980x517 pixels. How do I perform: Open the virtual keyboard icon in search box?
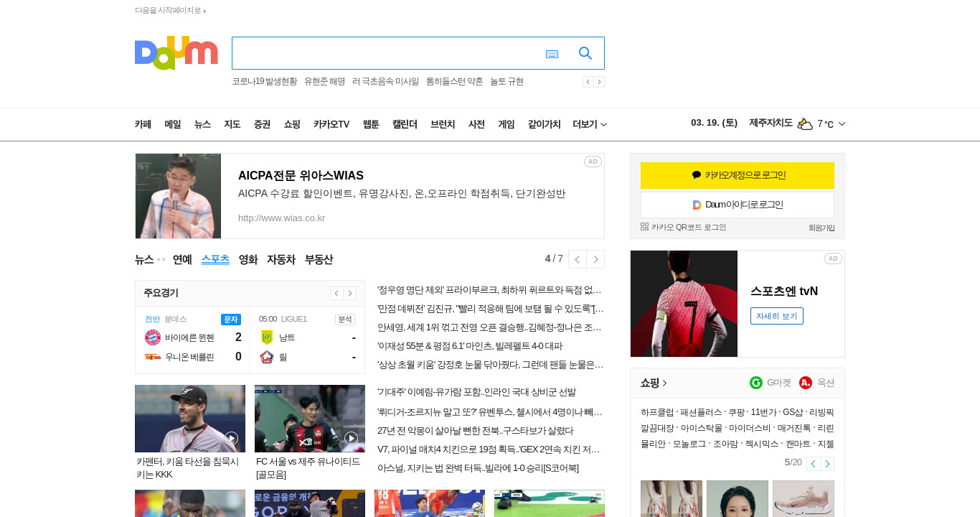pos(552,54)
